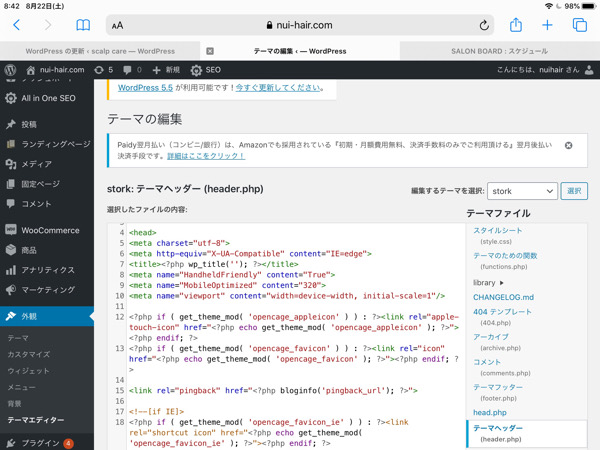Open the 新規 menu in admin bar
Screen dimensions: 600x450
pyautogui.click(x=166, y=70)
